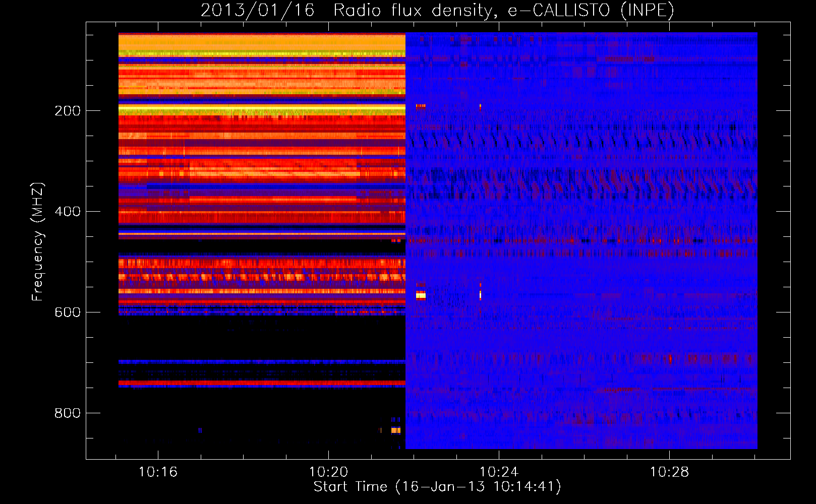The width and height of the screenshot is (816, 504).
Task: Click the orange spot near 835 MHz at 10:21
Action: [x=396, y=430]
